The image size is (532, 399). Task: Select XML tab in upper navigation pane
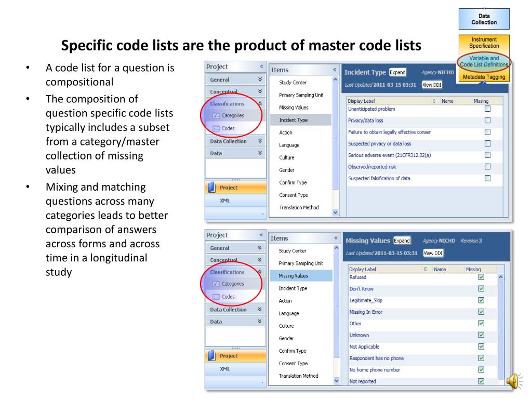(236, 201)
